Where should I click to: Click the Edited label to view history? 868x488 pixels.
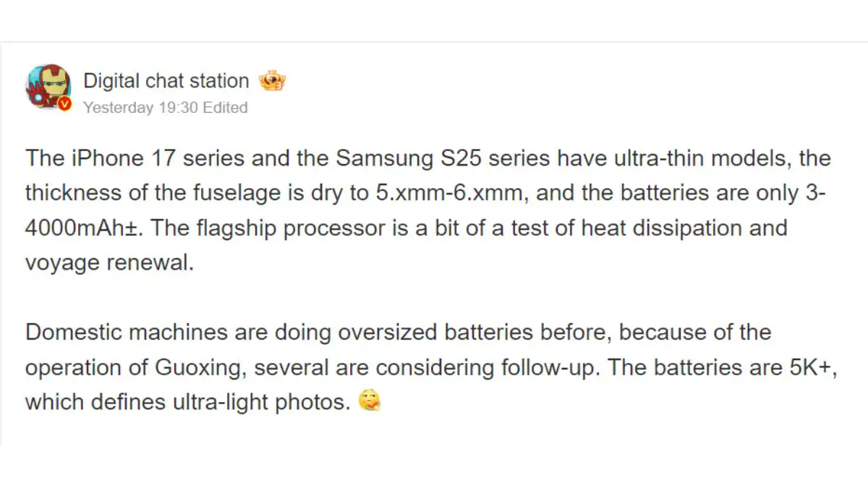(x=225, y=108)
